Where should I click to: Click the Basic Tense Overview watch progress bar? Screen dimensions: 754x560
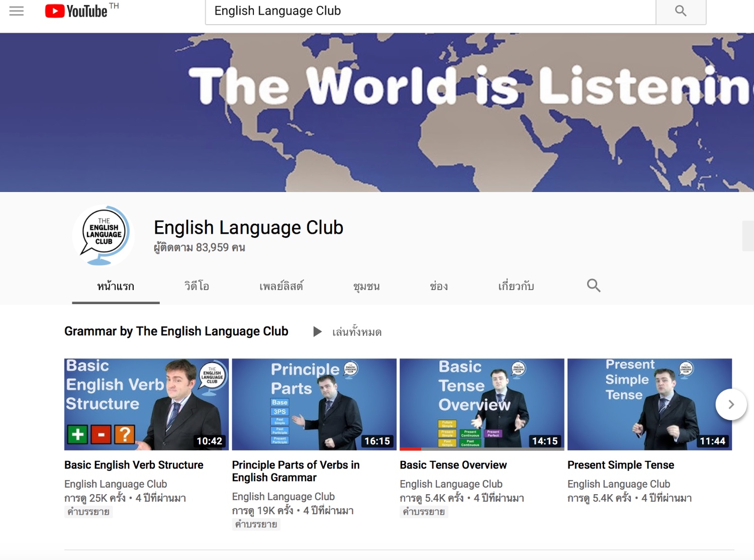click(x=482, y=448)
